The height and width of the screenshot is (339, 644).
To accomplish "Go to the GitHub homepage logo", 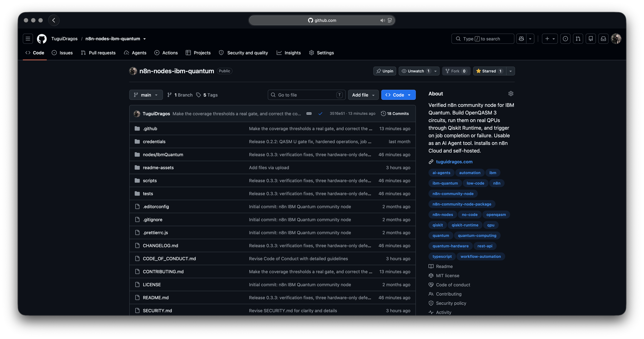I will pyautogui.click(x=42, y=39).
